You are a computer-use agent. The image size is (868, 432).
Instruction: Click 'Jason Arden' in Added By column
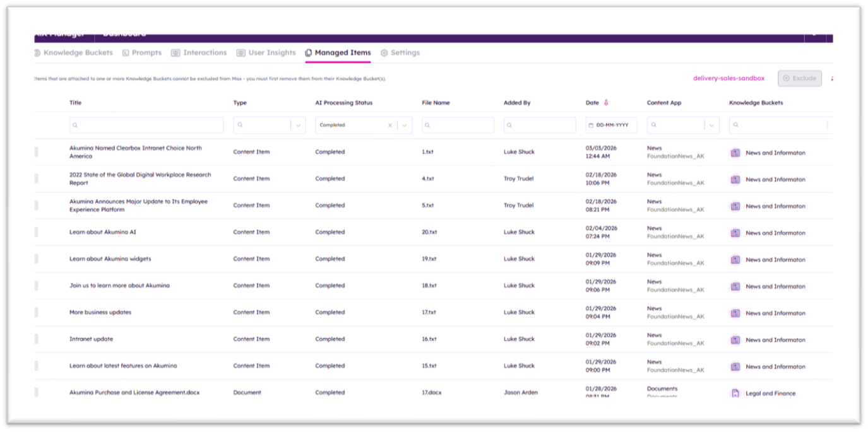tap(521, 392)
